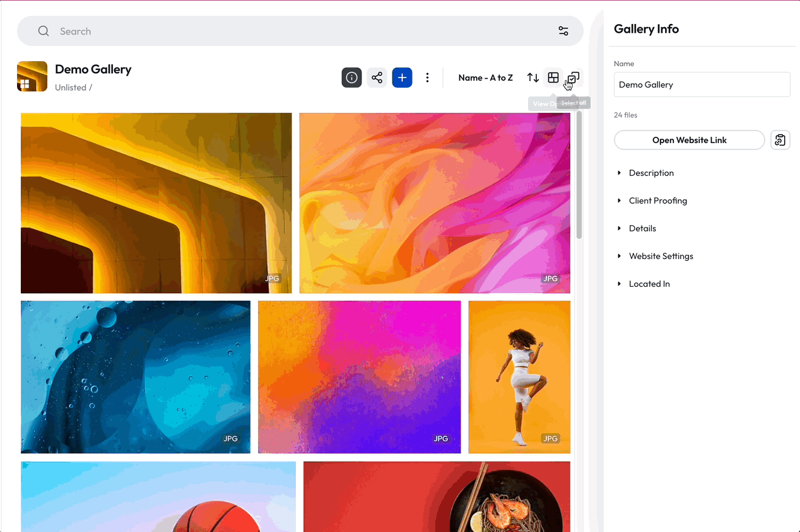The image size is (800, 532).
Task: Click the 24 files label
Action: pos(626,115)
